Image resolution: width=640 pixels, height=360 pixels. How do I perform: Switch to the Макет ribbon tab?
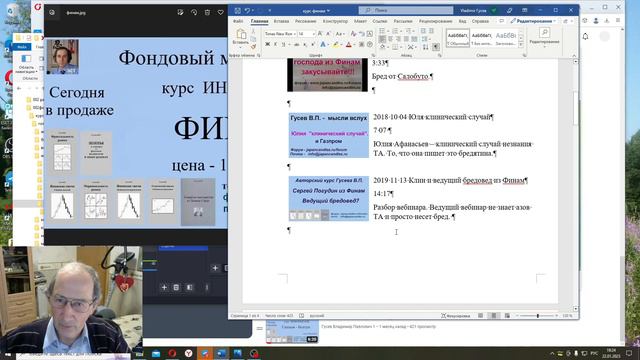(360, 21)
